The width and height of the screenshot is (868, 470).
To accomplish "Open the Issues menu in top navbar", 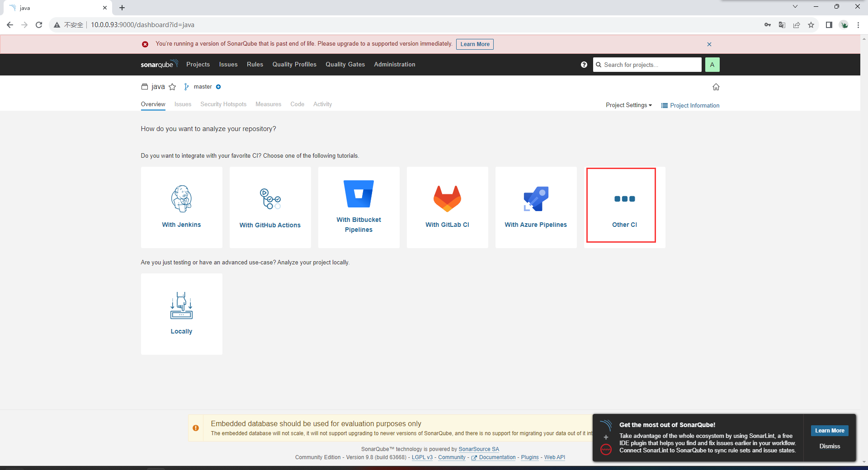I will [228, 64].
